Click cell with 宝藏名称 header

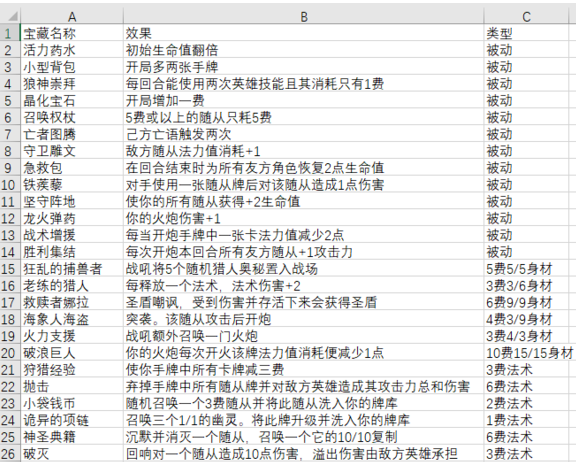click(72, 33)
